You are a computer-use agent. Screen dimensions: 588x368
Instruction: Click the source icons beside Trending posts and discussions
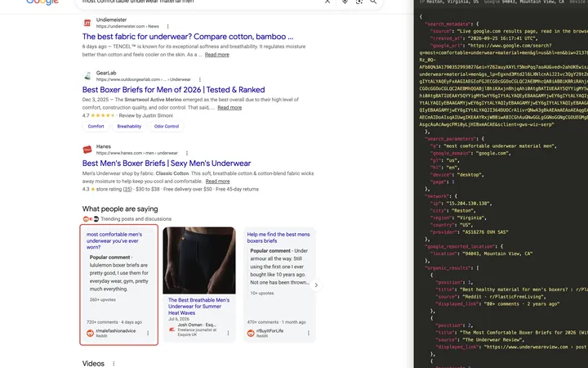pyautogui.click(x=91, y=219)
